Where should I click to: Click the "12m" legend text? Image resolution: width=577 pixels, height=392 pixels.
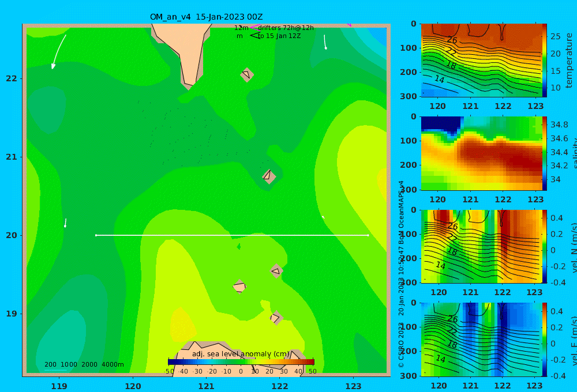pos(241,28)
